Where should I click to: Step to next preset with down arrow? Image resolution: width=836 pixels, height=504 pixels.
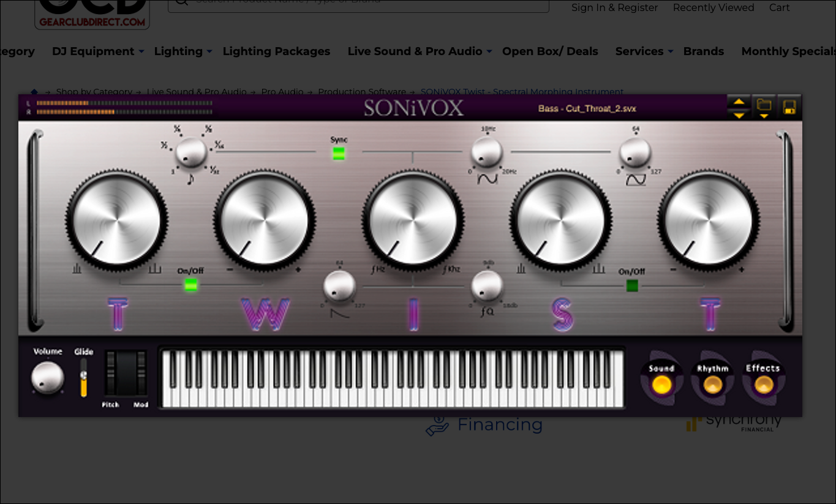tap(739, 115)
